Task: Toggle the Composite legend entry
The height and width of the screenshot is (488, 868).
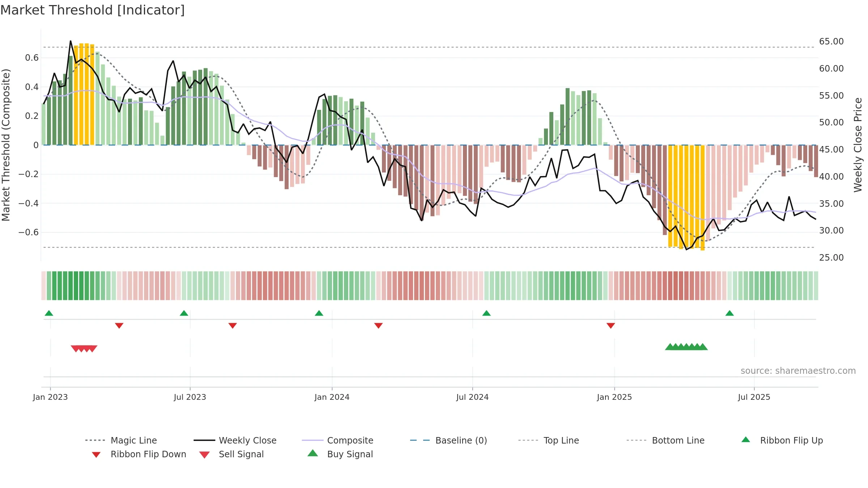Action: (x=337, y=440)
